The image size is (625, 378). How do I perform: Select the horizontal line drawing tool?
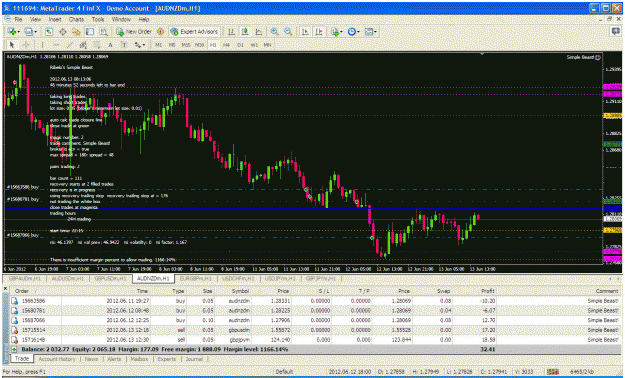point(56,45)
